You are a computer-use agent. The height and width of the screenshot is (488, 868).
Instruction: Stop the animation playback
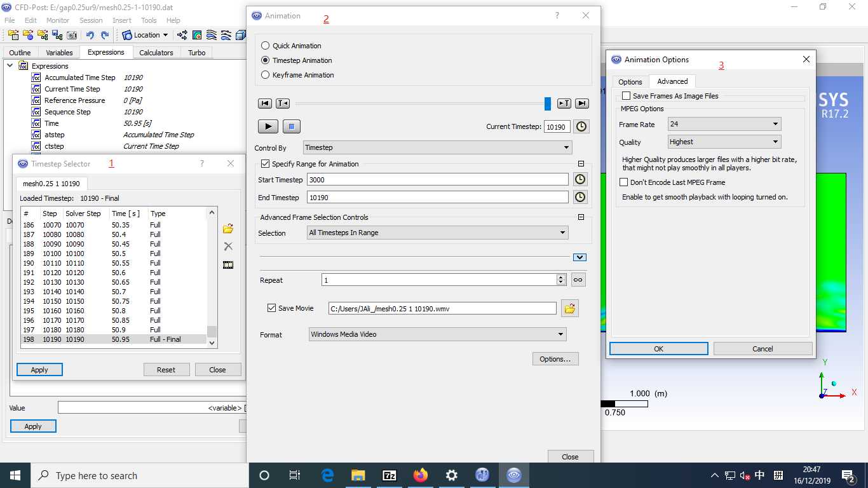point(291,126)
